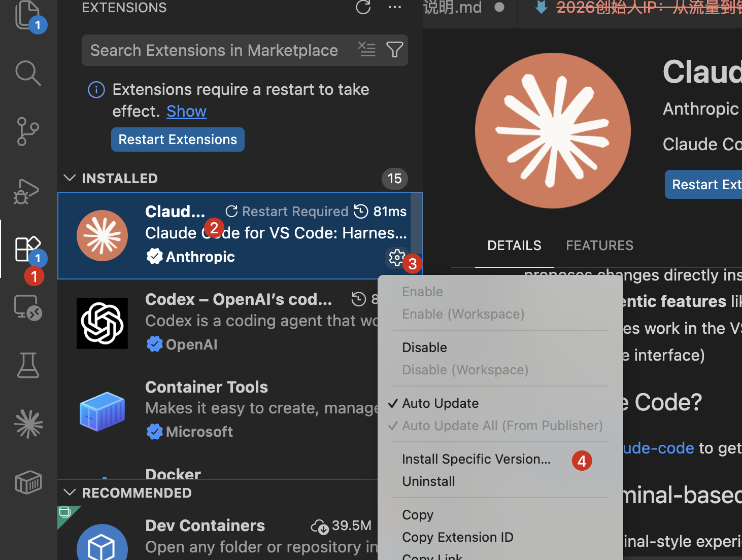Open the Search view in the activity bar
Screen dimensions: 742x560
[28, 73]
